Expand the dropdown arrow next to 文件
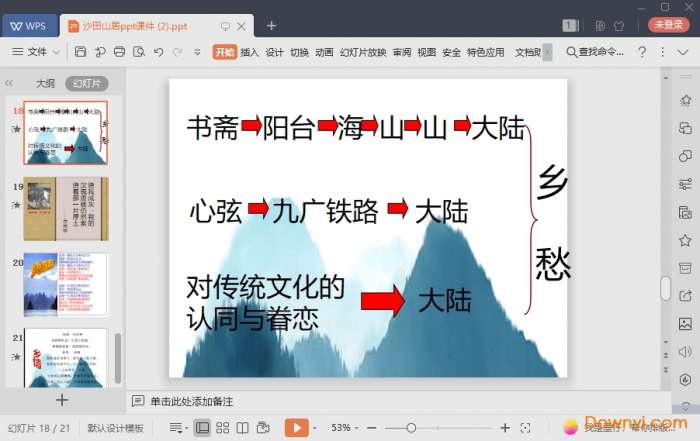This screenshot has width=700, height=441. [56, 52]
